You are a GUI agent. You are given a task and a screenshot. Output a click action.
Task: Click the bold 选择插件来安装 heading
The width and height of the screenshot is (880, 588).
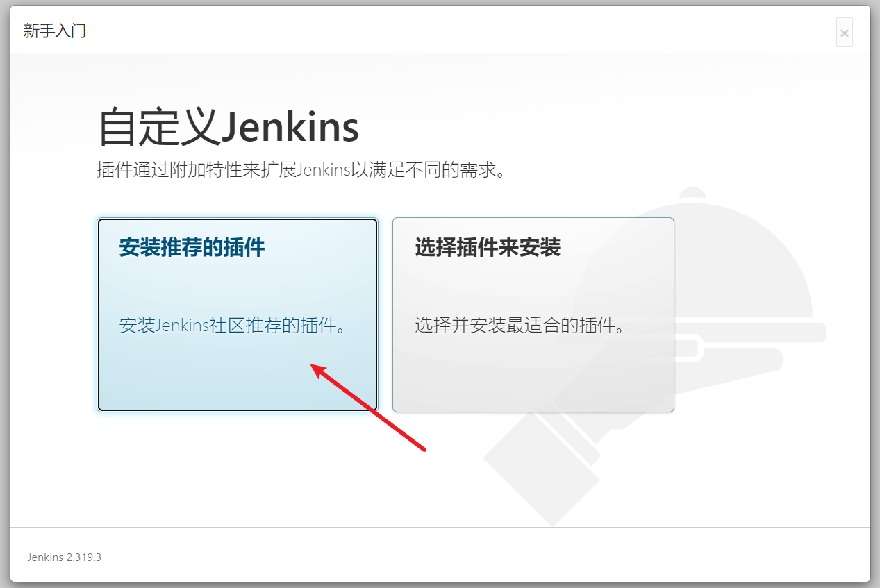point(488,248)
